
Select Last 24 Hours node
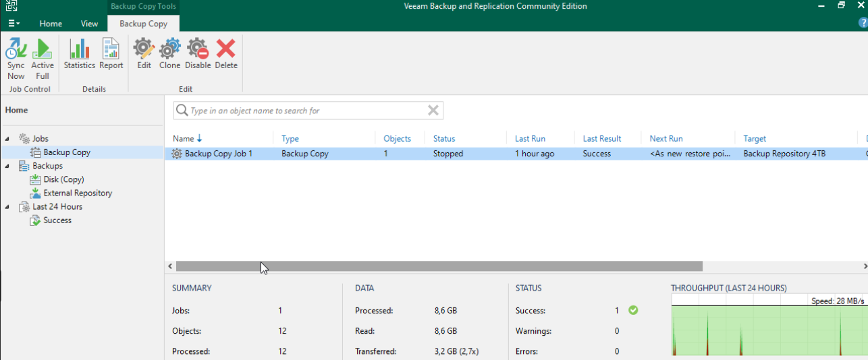click(57, 207)
